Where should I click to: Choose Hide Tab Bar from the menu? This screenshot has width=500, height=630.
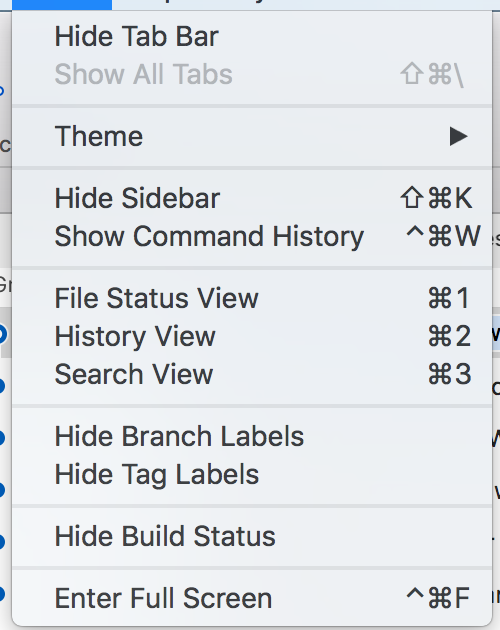pyautogui.click(x=252, y=37)
